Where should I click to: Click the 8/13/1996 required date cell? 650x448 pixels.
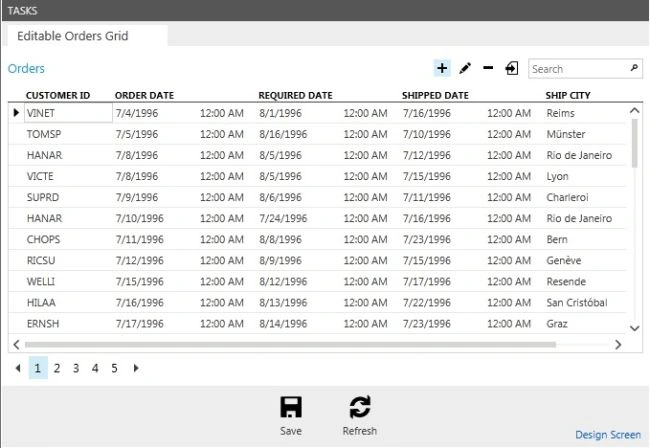coord(283,303)
